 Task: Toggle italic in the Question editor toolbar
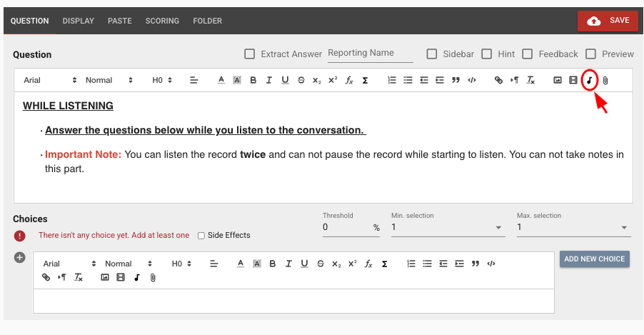coord(268,80)
